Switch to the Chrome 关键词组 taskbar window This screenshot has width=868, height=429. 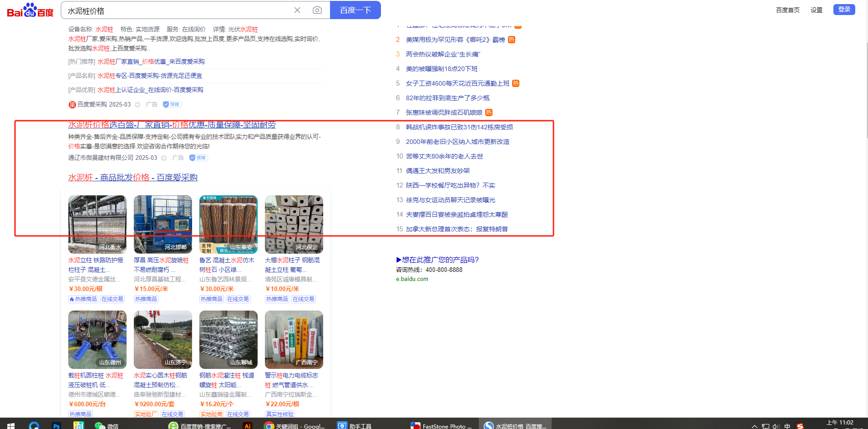[294, 426]
